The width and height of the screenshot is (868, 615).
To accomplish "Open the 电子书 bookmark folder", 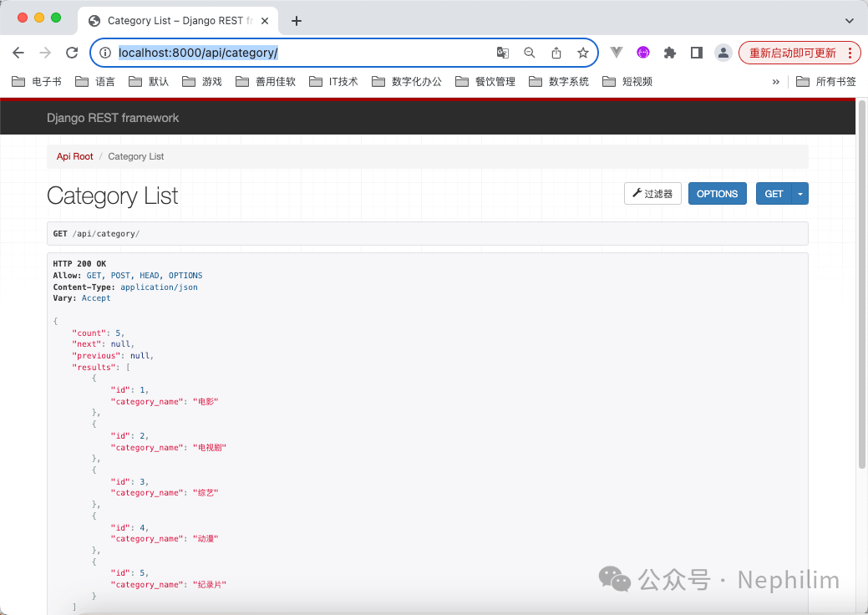I will point(37,82).
